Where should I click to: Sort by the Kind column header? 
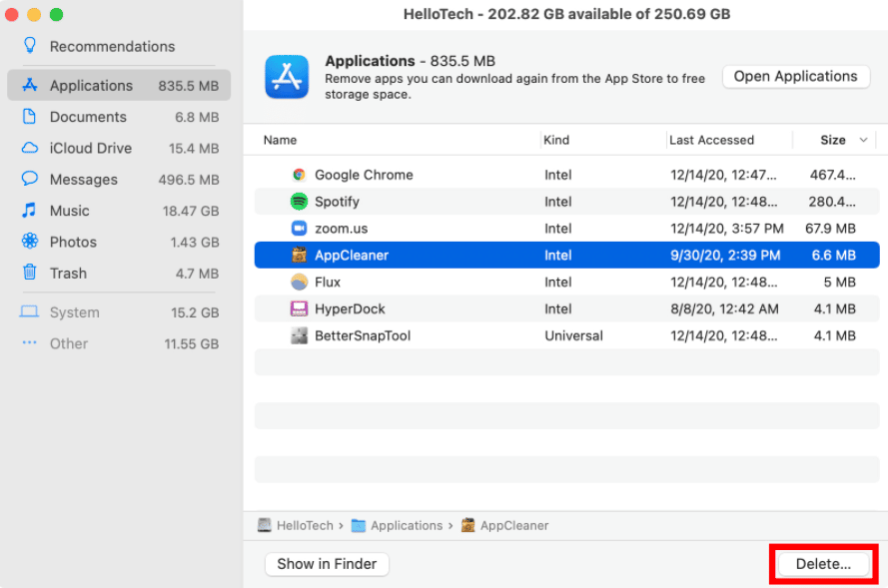point(556,140)
